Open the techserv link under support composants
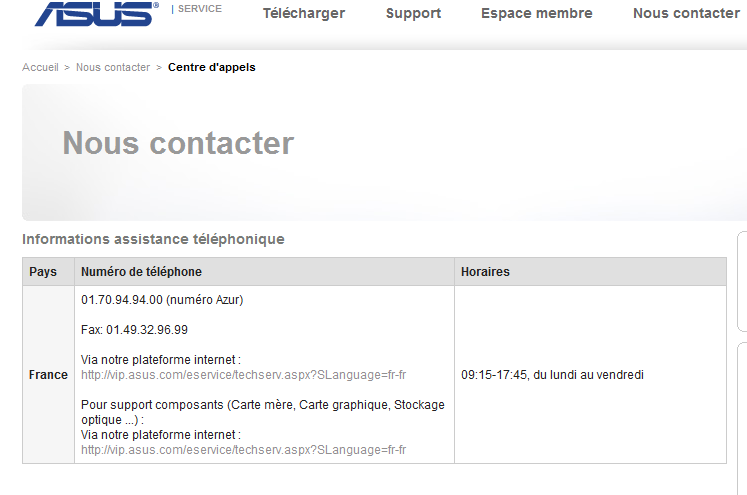The width and height of the screenshot is (747, 495). pyautogui.click(x=243, y=450)
